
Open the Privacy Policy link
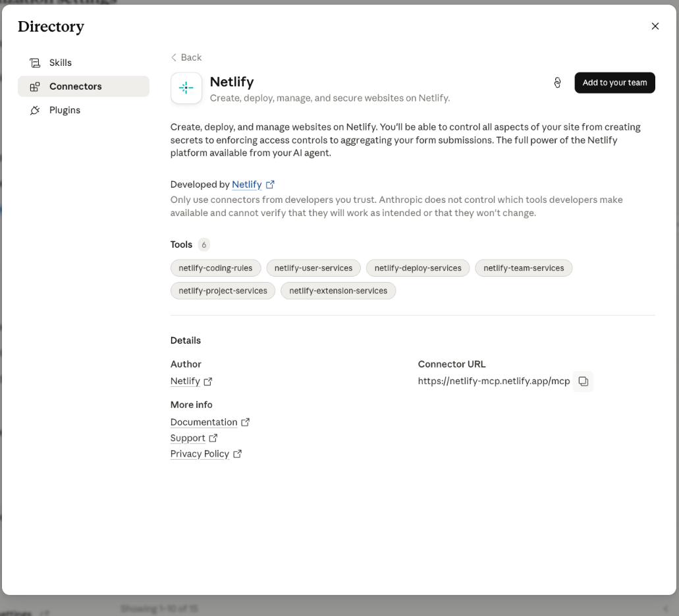point(200,454)
